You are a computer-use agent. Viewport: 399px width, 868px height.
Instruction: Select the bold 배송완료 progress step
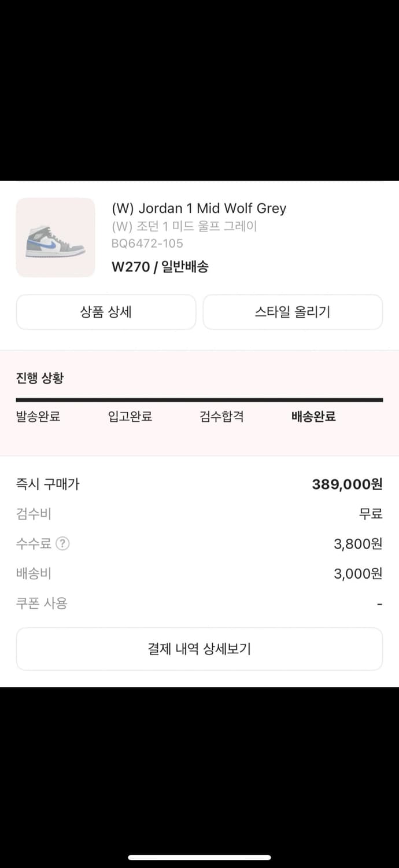[312, 416]
